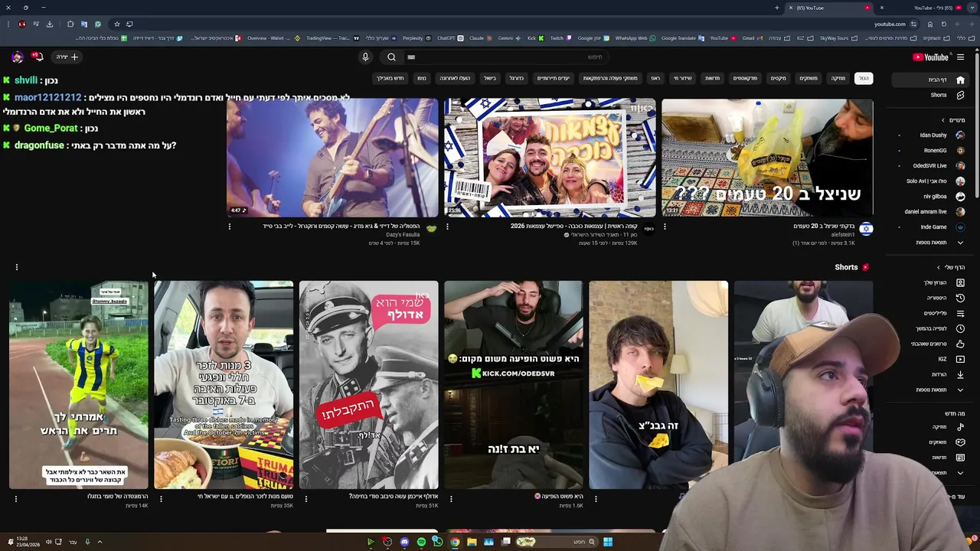Select the 'מיקסים' filter chip
980x551 pixels.
[779, 78]
